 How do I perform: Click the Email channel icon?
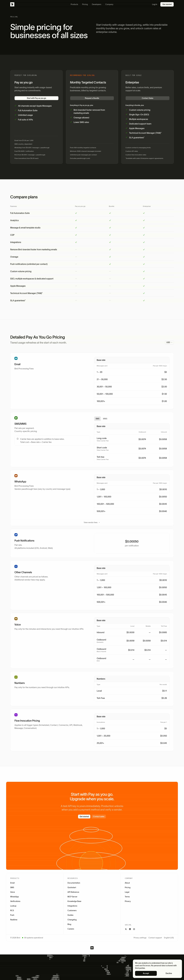(x=16, y=358)
